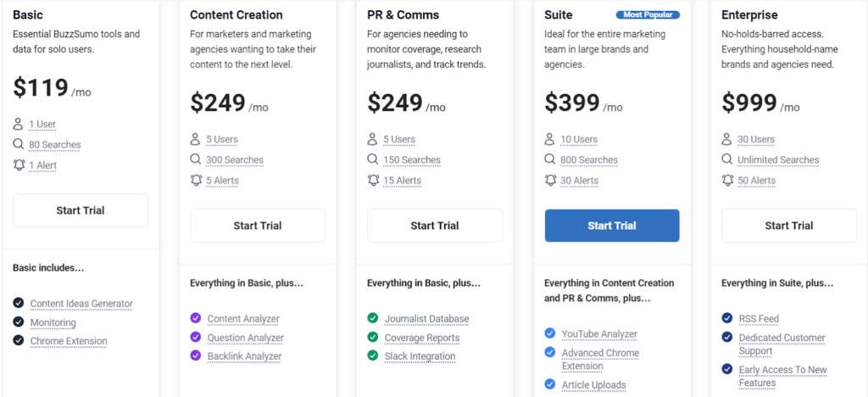The width and height of the screenshot is (868, 397).
Task: Click the blue checkmark beside YouTube Analyzer
Action: [x=549, y=333]
